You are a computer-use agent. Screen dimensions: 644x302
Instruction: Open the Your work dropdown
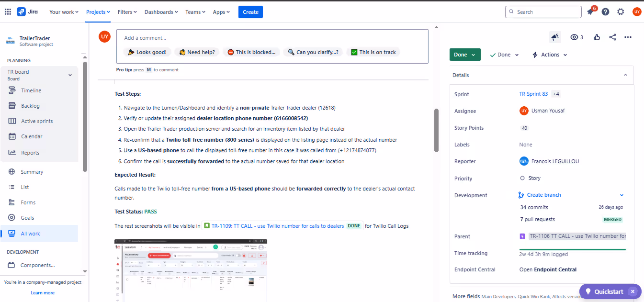[x=64, y=12]
